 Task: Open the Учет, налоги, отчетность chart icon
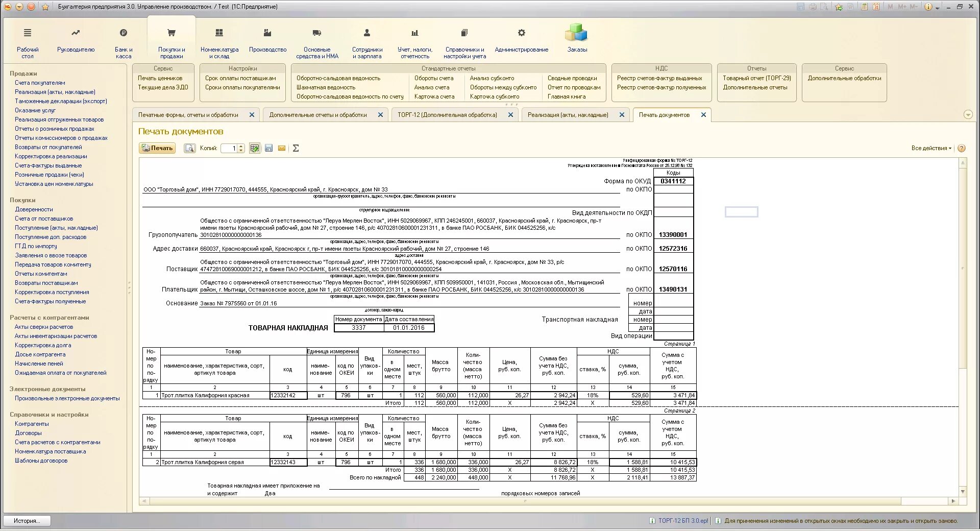tap(415, 33)
